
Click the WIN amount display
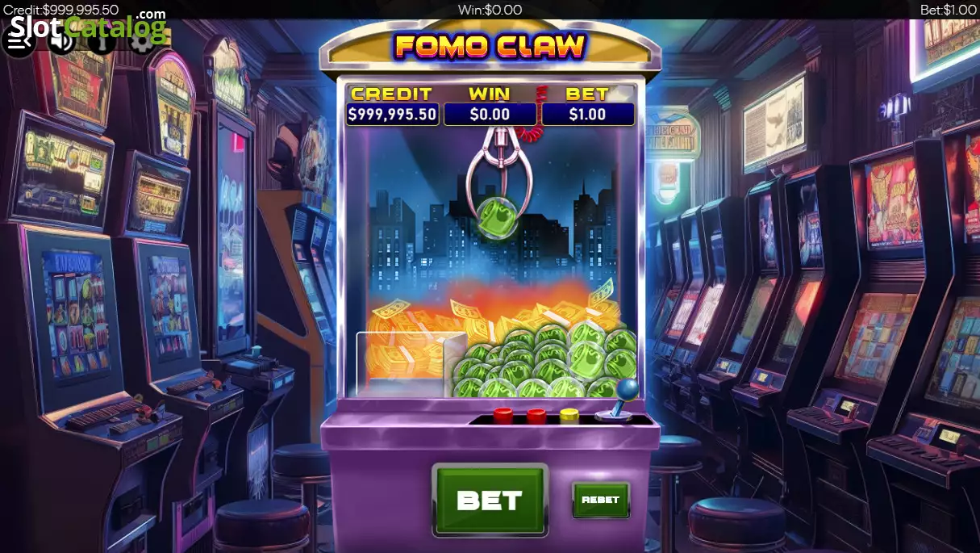pos(490,114)
